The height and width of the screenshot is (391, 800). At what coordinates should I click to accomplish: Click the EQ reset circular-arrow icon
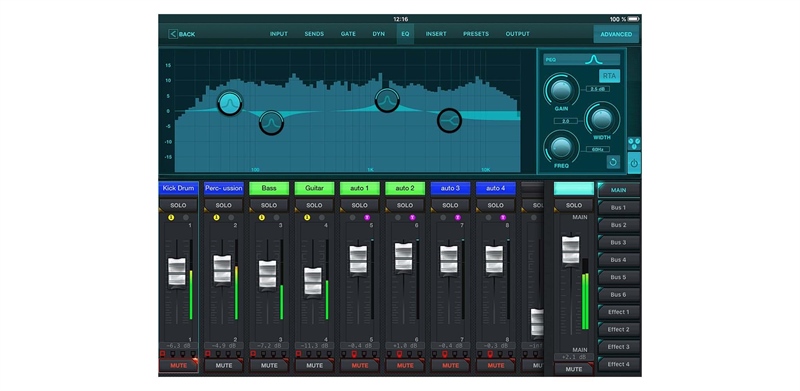point(613,162)
